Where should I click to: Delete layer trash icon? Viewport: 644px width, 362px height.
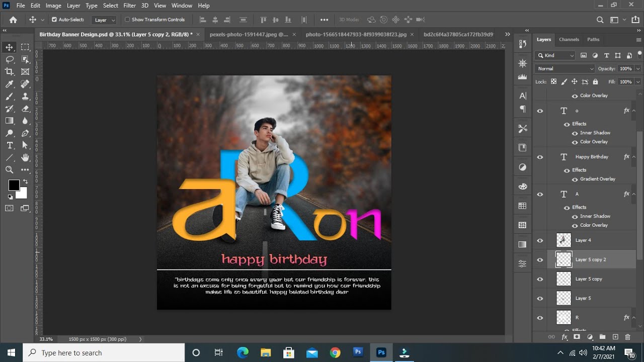pos(627,337)
